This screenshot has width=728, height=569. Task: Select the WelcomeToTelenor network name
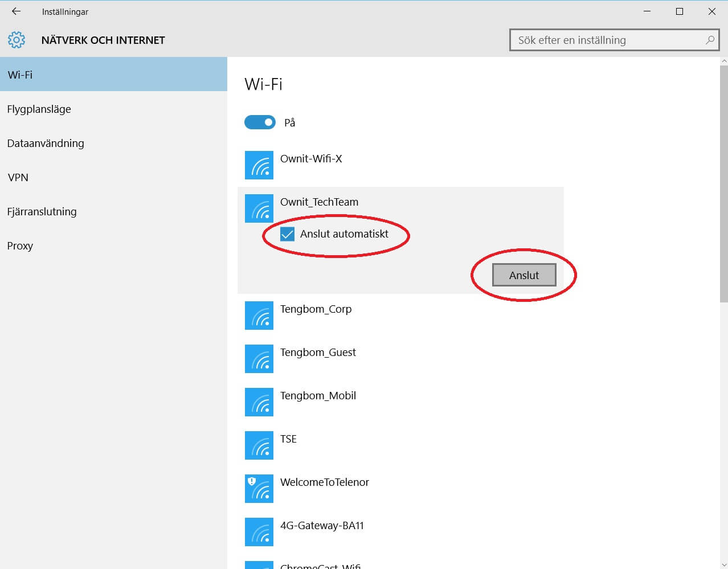[325, 482]
